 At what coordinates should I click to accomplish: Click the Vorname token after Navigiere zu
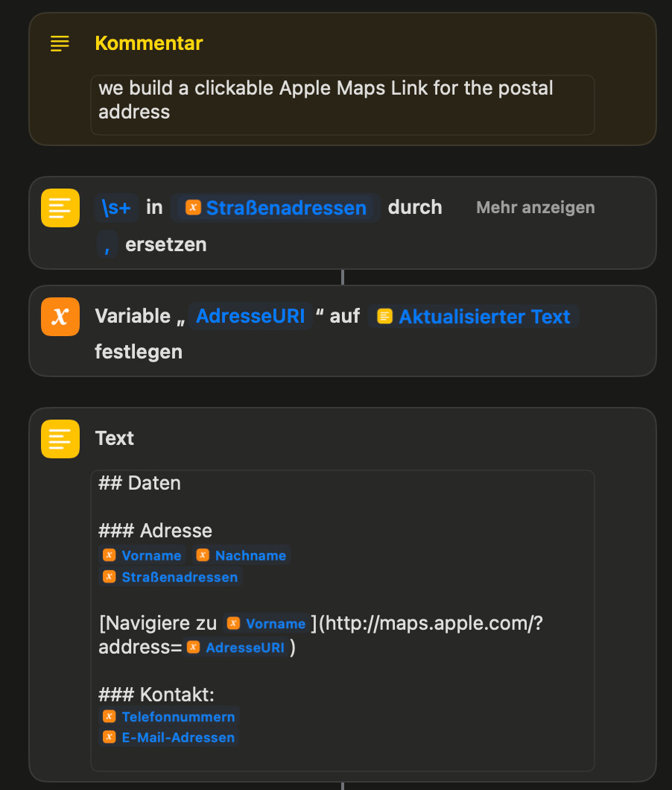pyautogui.click(x=267, y=624)
